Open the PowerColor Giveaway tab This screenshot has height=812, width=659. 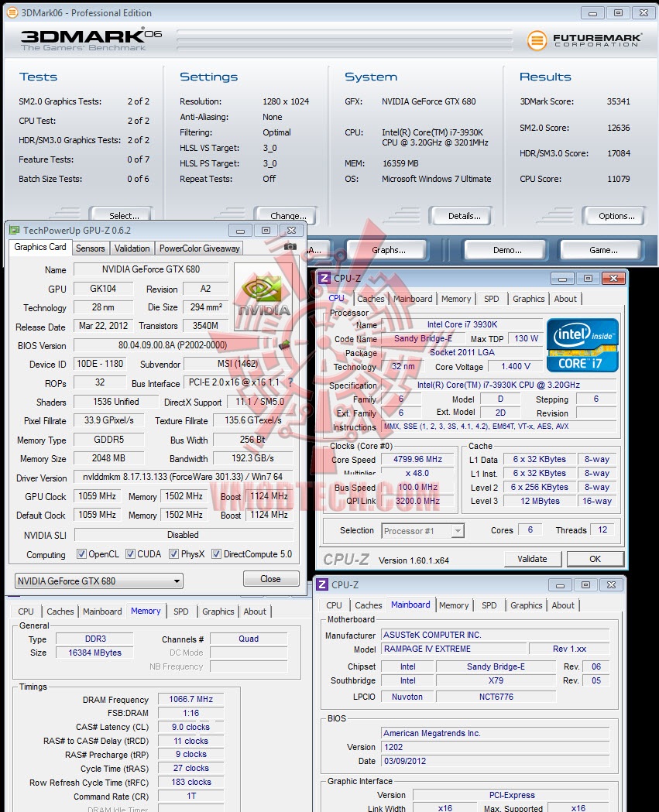pos(200,248)
